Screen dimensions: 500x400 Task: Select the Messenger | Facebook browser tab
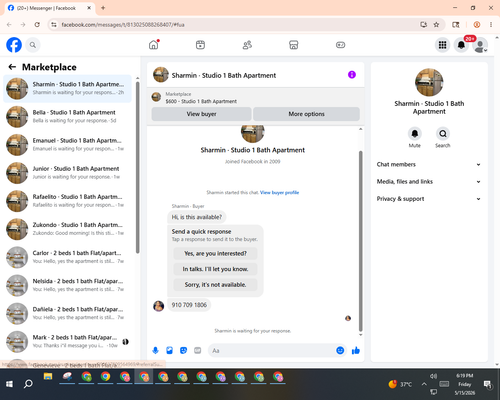pyautogui.click(x=50, y=8)
